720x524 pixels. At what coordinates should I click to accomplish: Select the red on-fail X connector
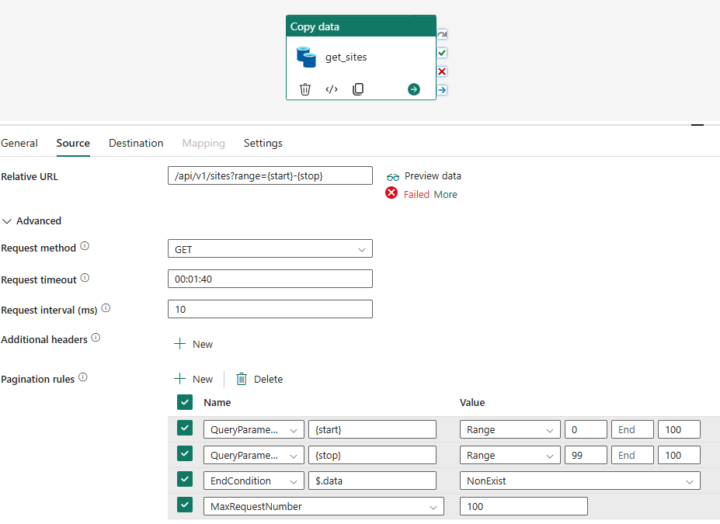tap(442, 72)
